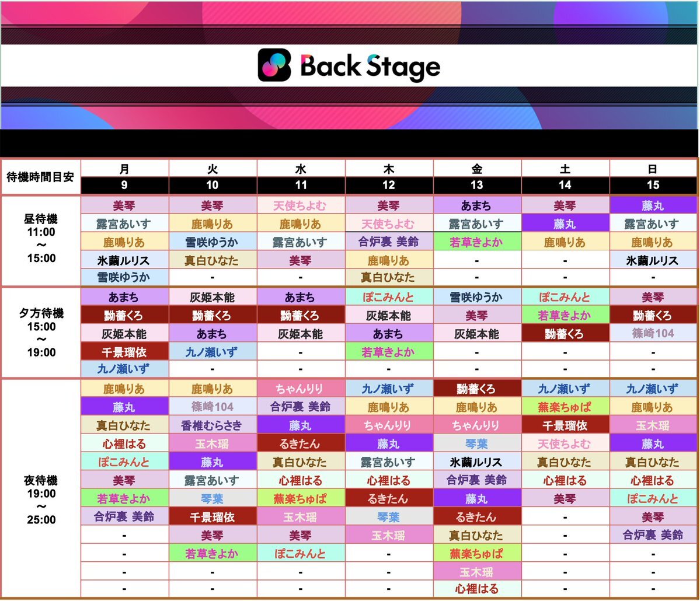Select the Friday 13 column header
This screenshot has width=700, height=601.
point(477,177)
